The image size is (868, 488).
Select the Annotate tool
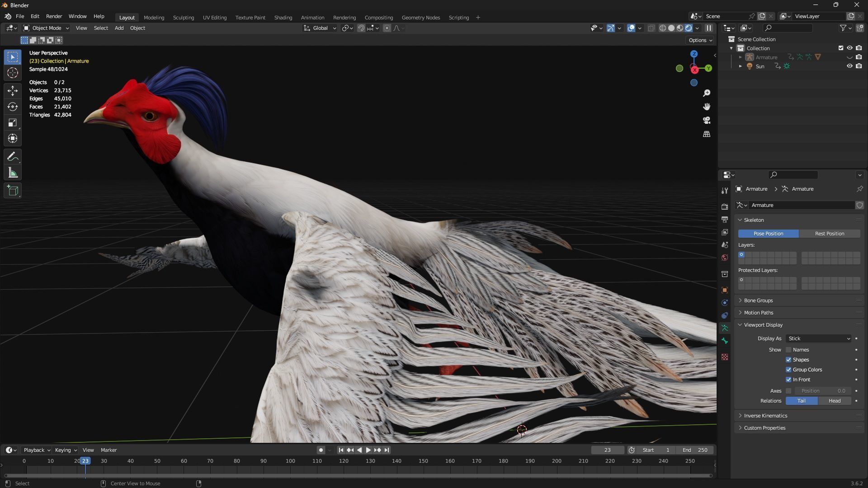point(13,157)
